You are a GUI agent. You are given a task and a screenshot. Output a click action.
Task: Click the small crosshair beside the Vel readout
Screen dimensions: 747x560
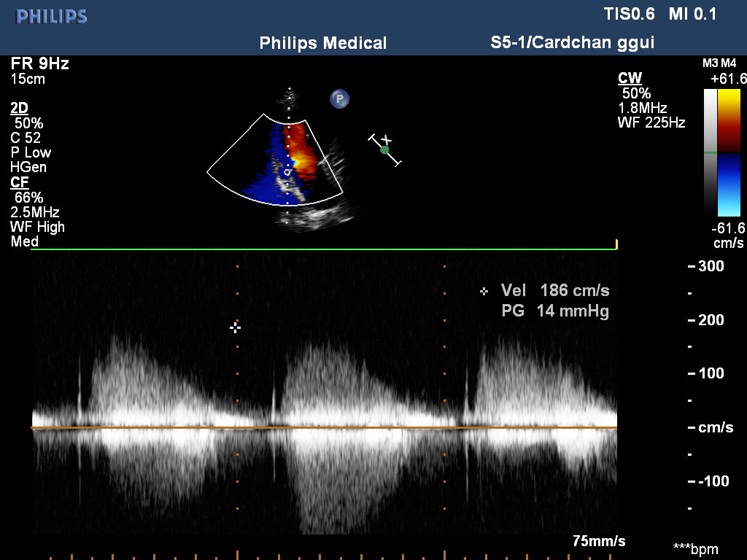pyautogui.click(x=484, y=291)
